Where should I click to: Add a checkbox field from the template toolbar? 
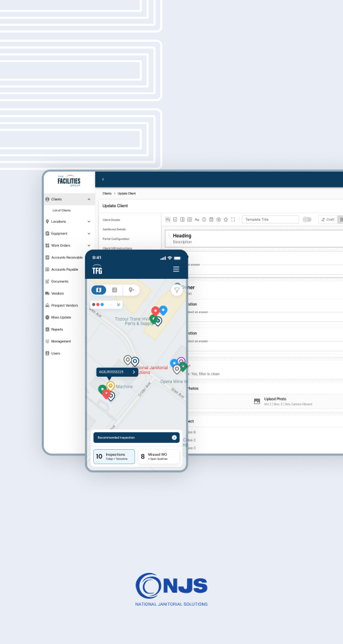[x=175, y=219]
